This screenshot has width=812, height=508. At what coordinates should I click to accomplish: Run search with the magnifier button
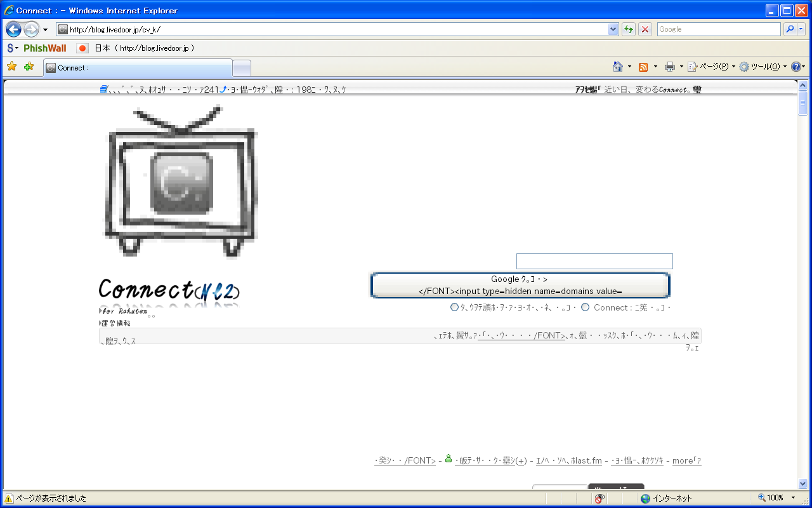coord(790,29)
